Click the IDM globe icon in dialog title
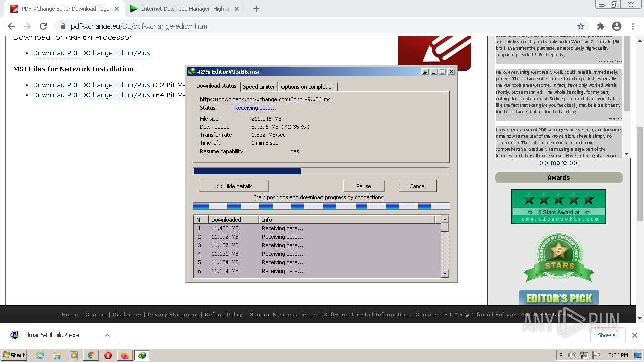 191,72
